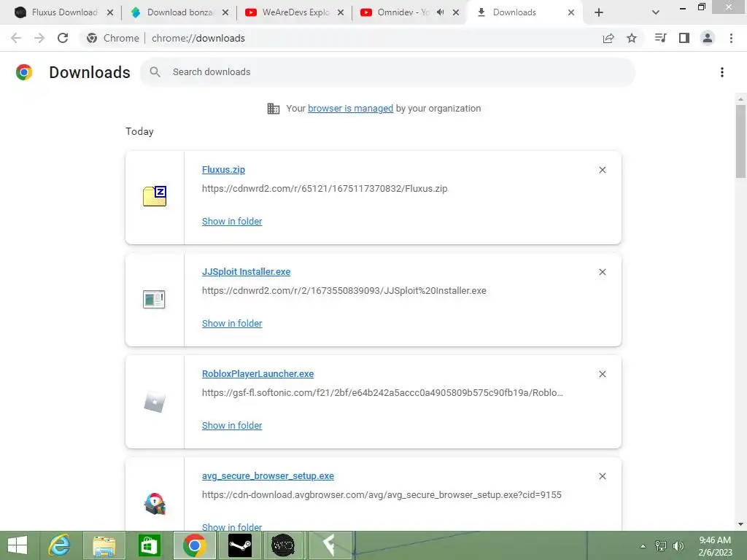This screenshot has height=560, width=747.
Task: Open RobloxPlayerLauncher.exe link
Action: coord(258,374)
